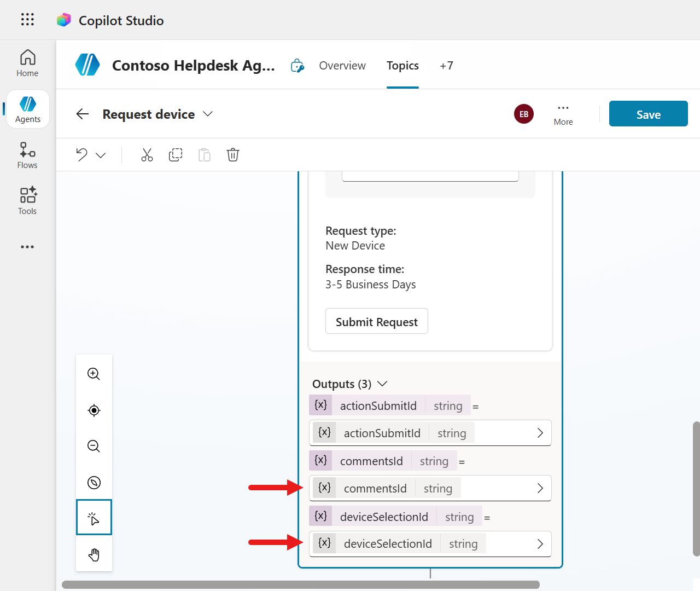Click the Copy icon in toolbar

[176, 155]
